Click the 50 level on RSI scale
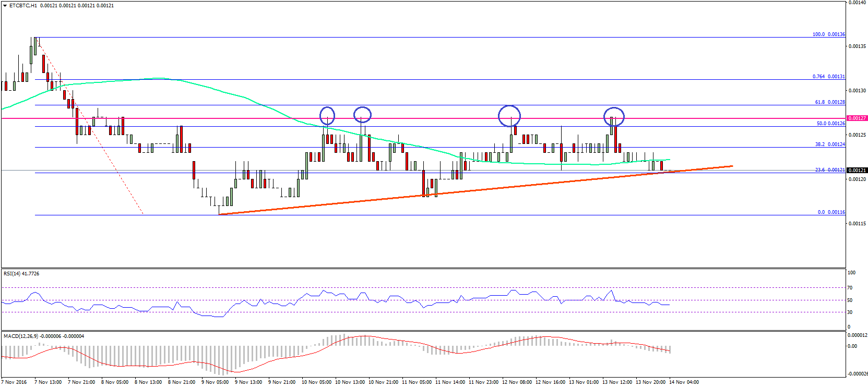This screenshot has height=388, width=868. [x=850, y=300]
